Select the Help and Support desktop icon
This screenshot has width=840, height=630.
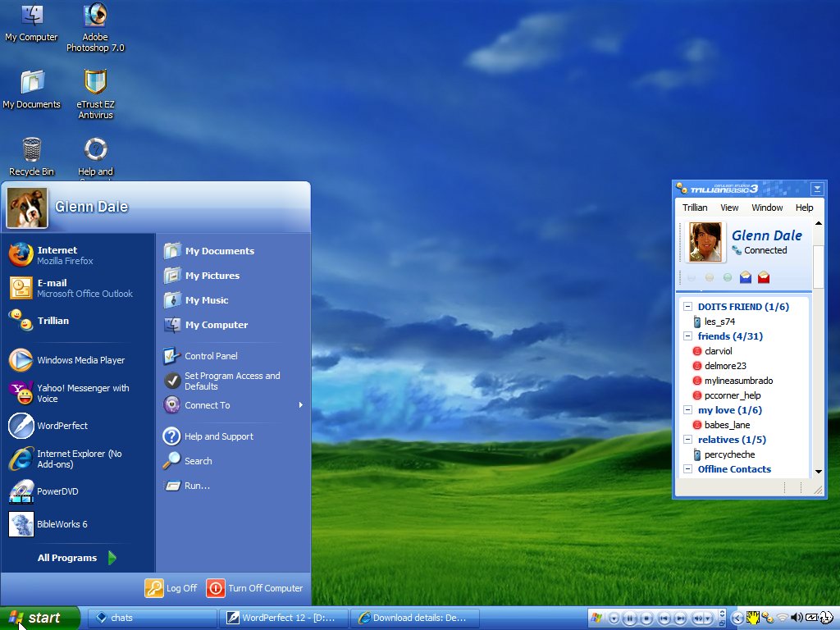point(95,157)
